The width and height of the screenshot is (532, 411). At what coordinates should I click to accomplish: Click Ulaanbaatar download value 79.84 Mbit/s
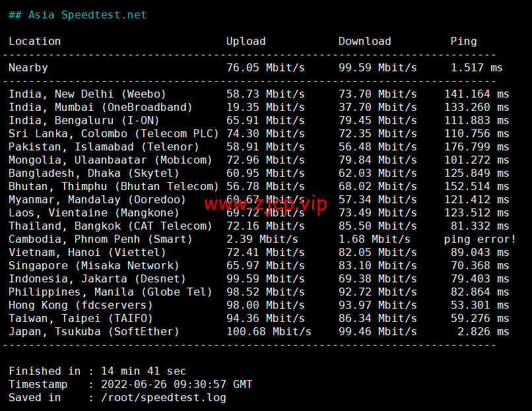[x=378, y=160]
